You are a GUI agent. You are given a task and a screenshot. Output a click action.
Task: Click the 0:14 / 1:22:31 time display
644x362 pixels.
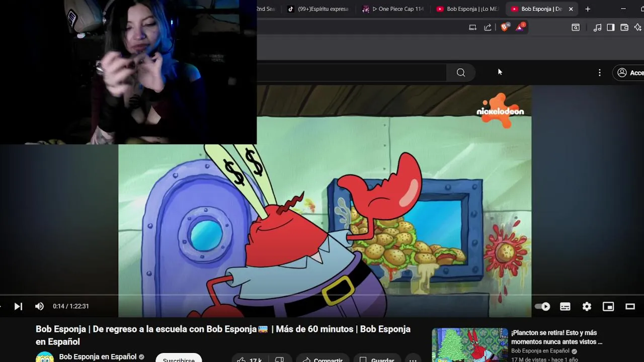click(x=71, y=306)
